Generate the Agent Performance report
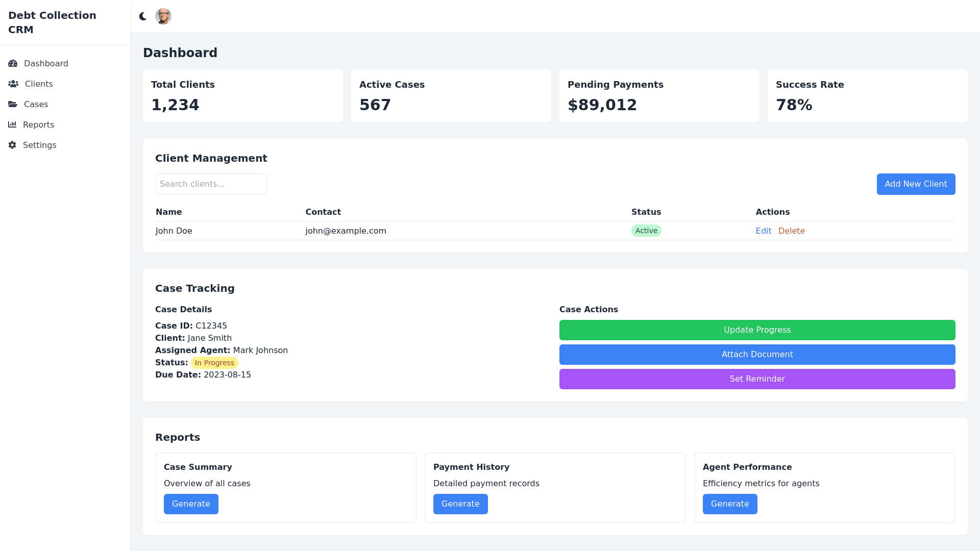The image size is (980, 551). click(x=730, y=504)
